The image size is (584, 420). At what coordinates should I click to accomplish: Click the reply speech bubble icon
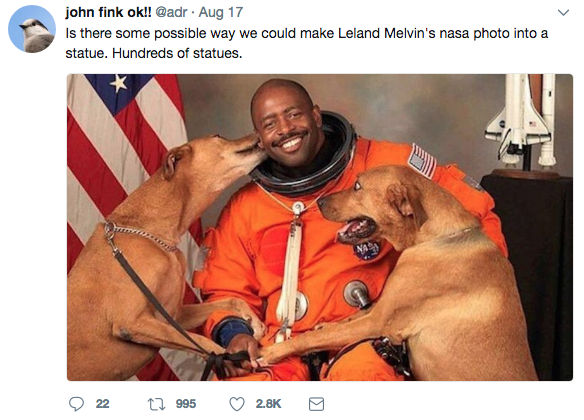(x=76, y=404)
